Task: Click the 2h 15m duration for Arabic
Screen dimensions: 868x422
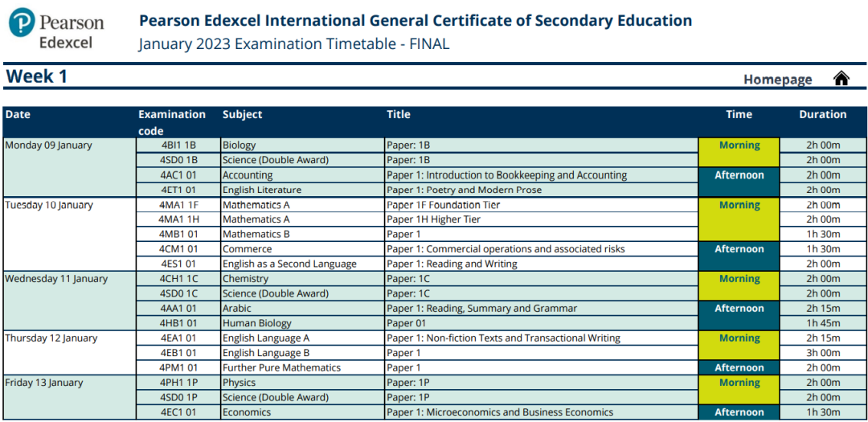Action: click(x=822, y=309)
